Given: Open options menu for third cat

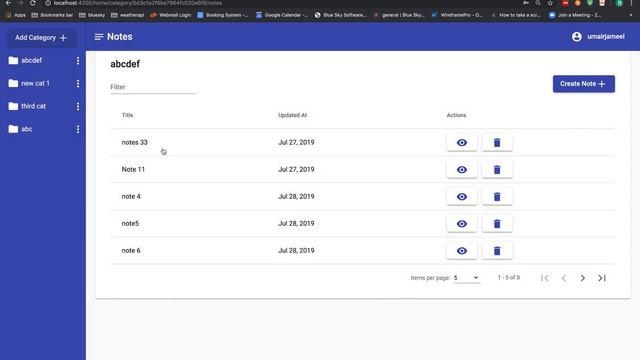Looking at the screenshot, I should tap(78, 107).
